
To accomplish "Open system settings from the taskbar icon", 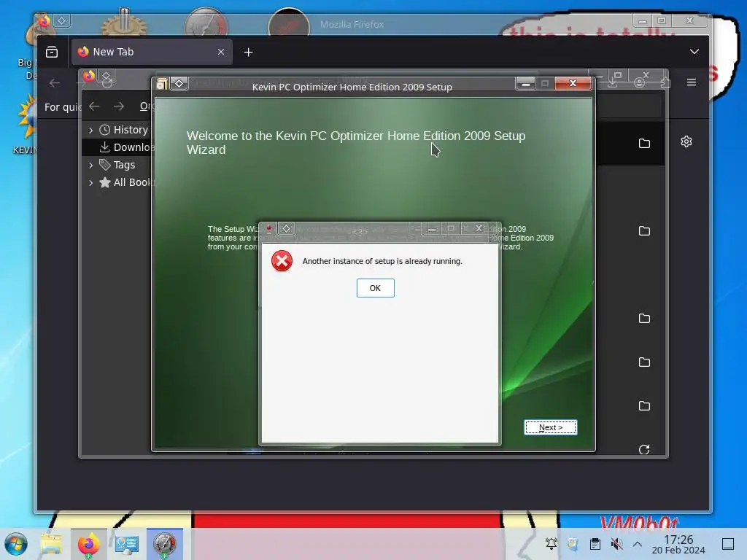I will [x=127, y=544].
